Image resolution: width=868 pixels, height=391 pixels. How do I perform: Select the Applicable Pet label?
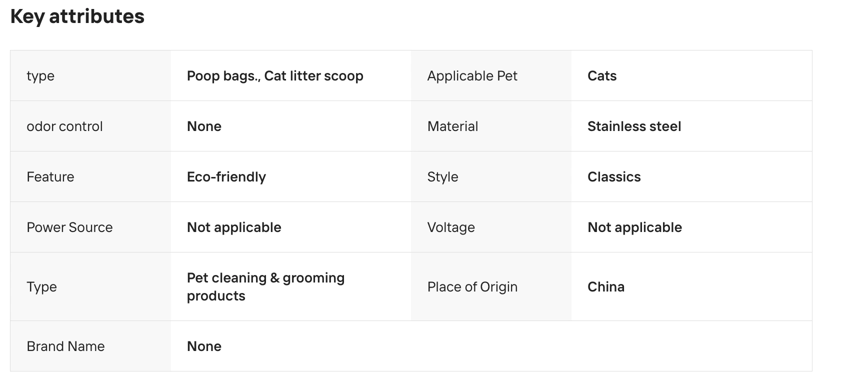tap(472, 76)
